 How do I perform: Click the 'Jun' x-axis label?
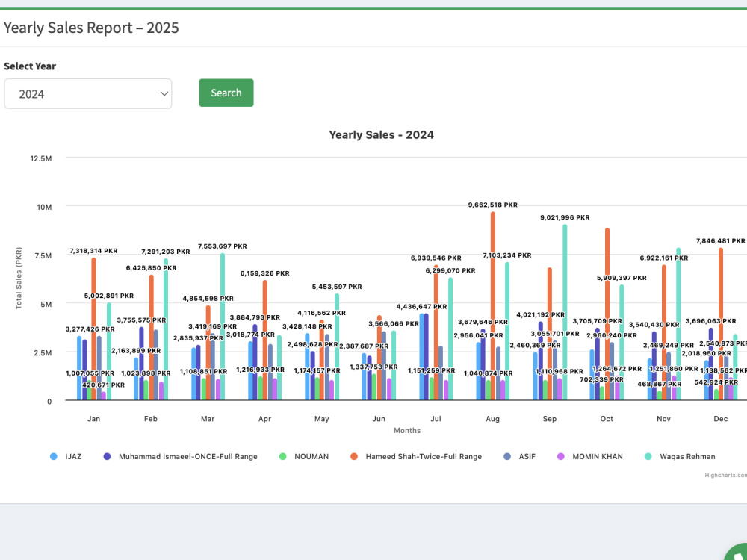379,419
